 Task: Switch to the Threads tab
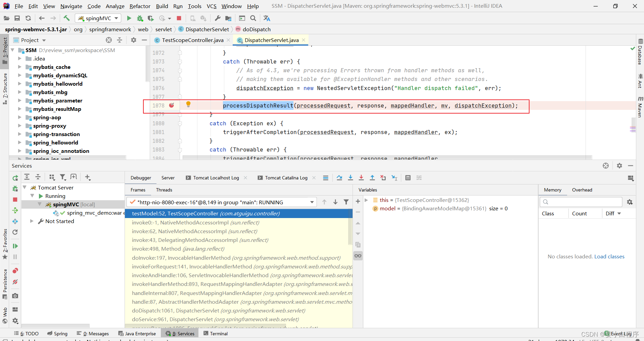pyautogui.click(x=164, y=190)
